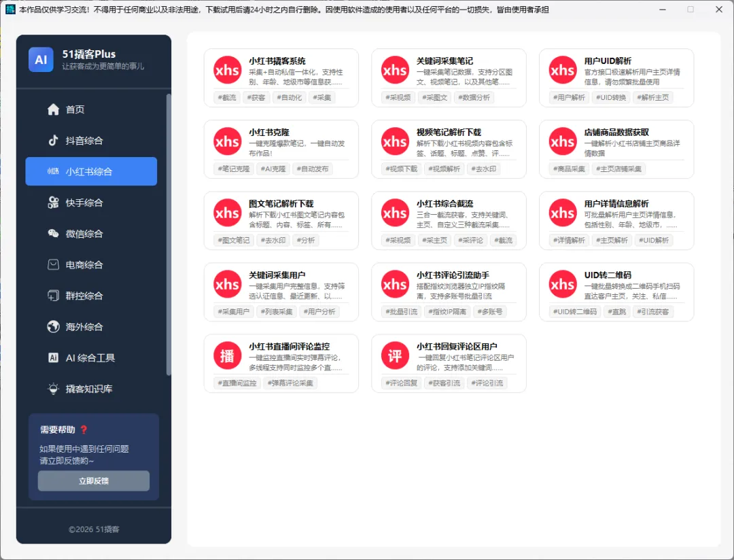Open the UID转二维码 card title
The height and width of the screenshot is (560, 734).
point(608,275)
